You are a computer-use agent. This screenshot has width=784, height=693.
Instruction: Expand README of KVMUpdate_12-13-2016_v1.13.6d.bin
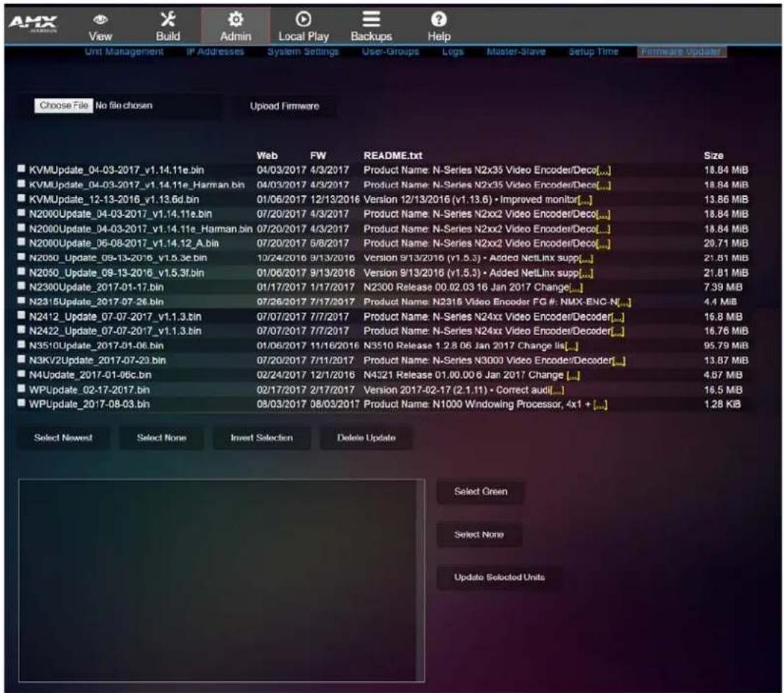(x=585, y=200)
